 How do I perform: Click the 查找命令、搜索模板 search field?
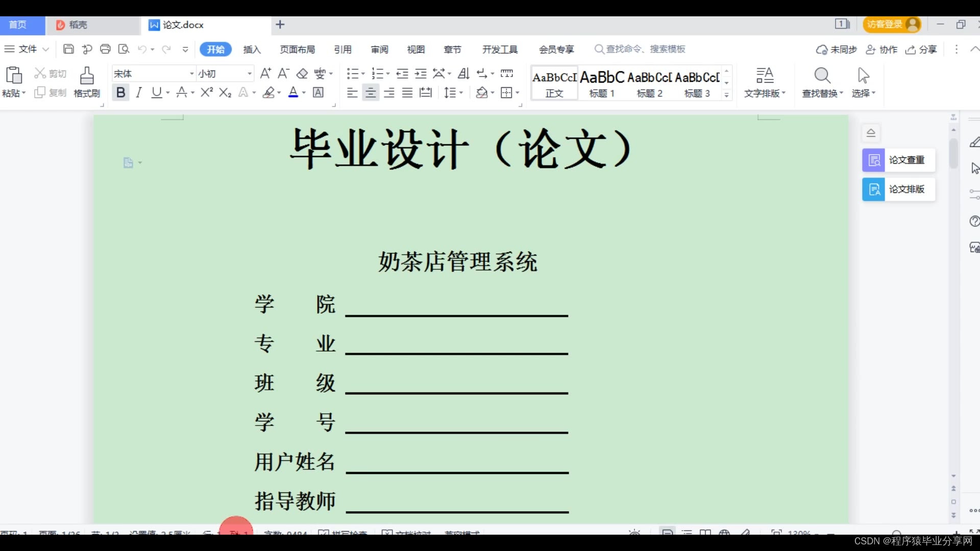tap(645, 49)
